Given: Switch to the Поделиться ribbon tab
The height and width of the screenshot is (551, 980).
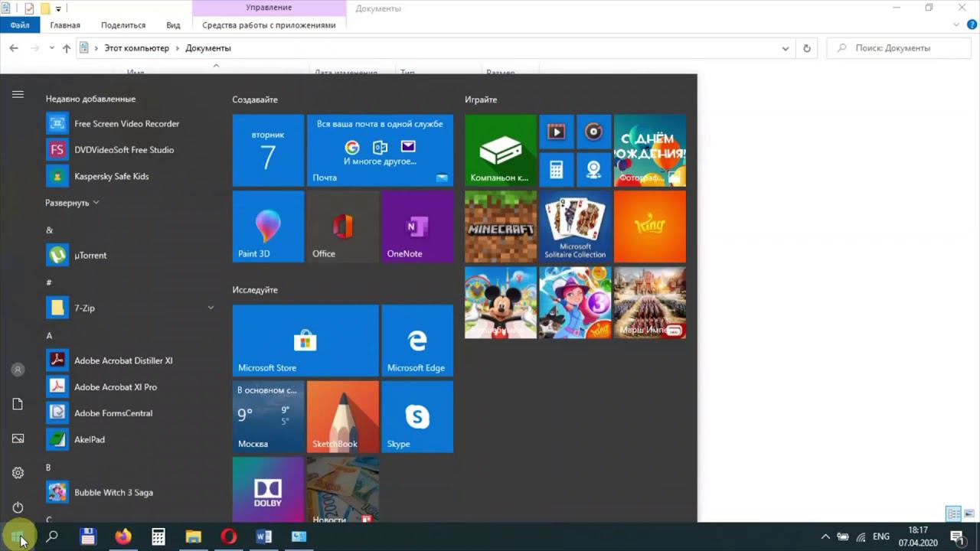Looking at the screenshot, I should 123,25.
